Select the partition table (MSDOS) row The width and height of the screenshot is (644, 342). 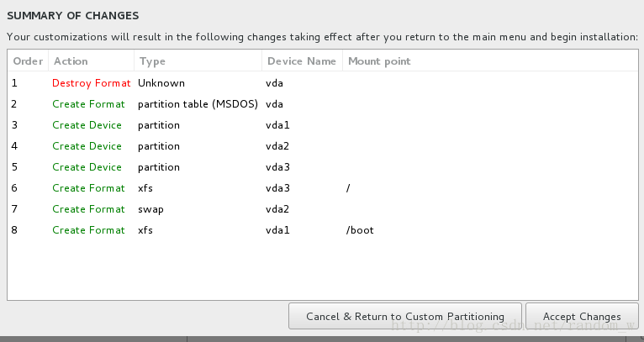point(323,104)
